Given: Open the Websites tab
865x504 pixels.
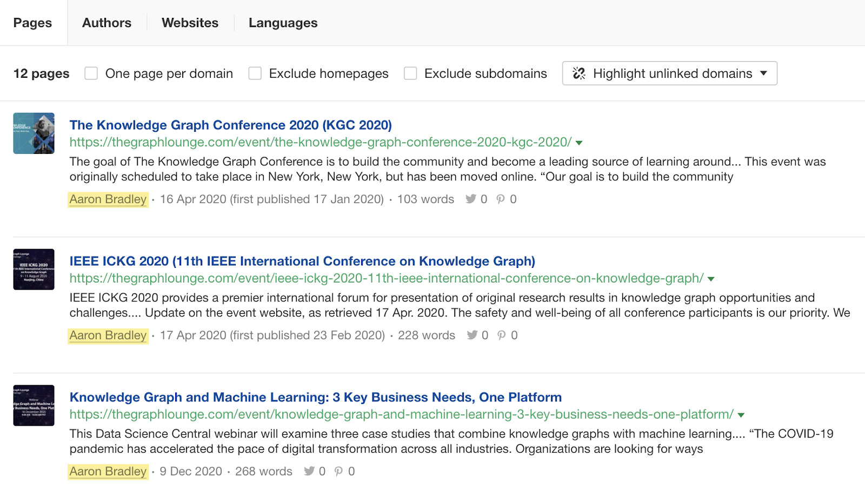Looking at the screenshot, I should (189, 23).
